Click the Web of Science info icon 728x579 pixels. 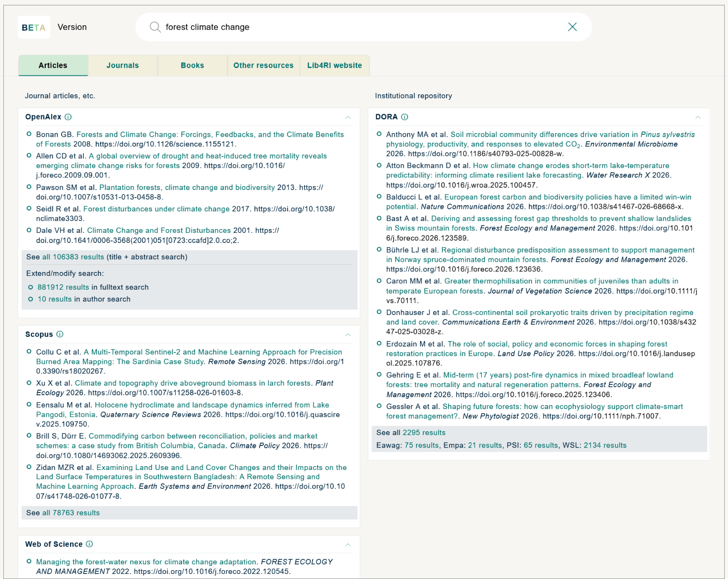click(90, 544)
